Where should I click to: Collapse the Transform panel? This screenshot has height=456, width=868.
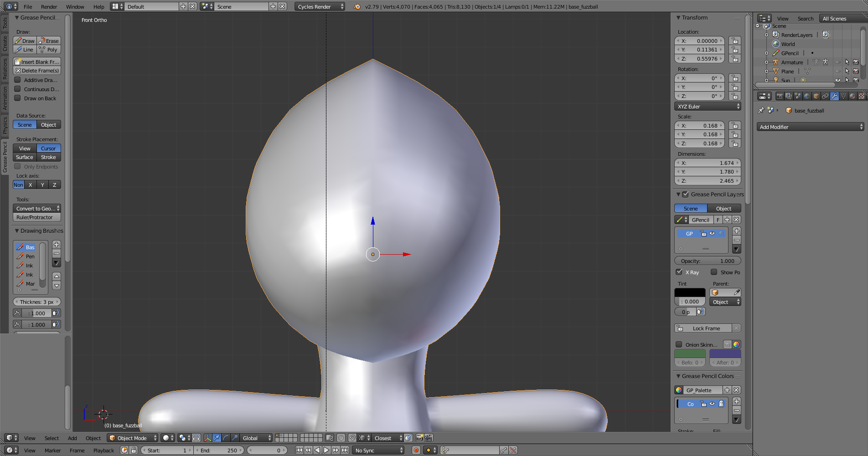[x=678, y=17]
